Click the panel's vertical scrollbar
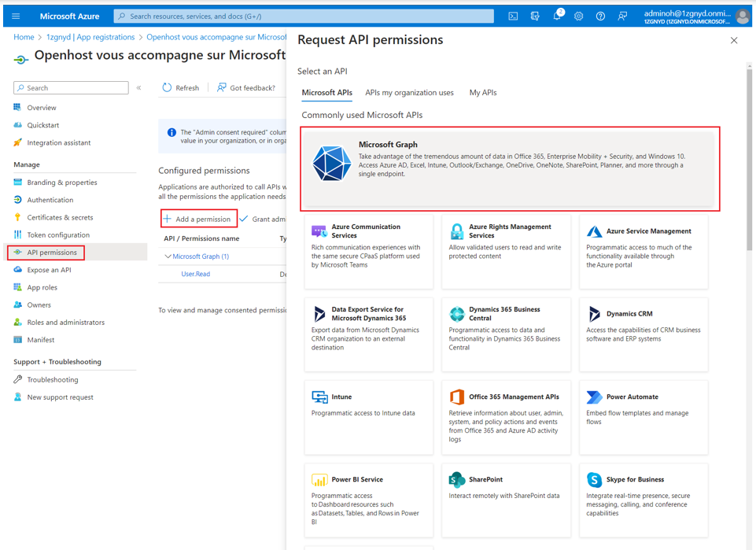This screenshot has height=550, width=756. (x=749, y=159)
